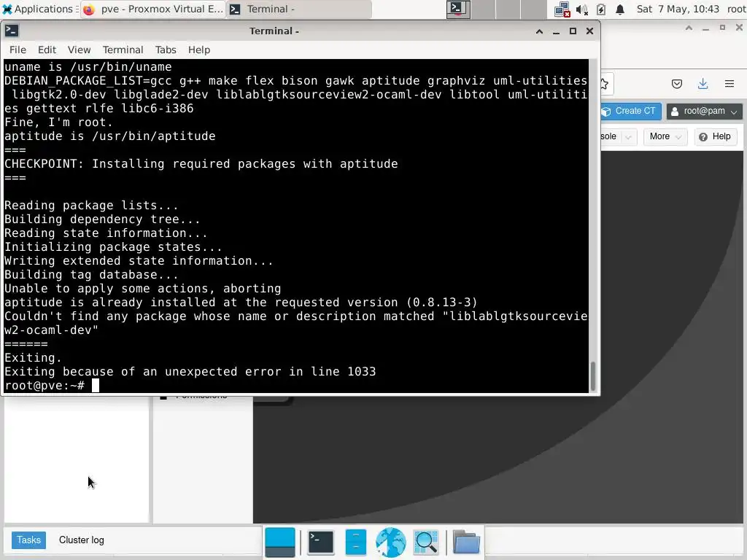Open the Terminal menu in the menu bar

(x=123, y=50)
